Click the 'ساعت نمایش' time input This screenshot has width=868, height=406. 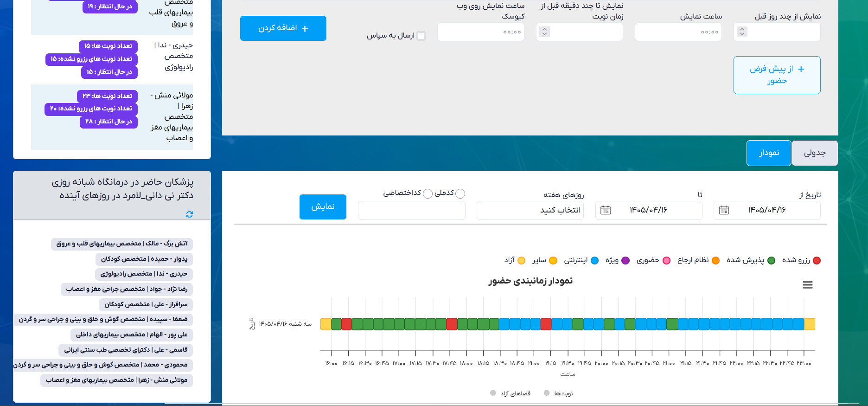678,32
